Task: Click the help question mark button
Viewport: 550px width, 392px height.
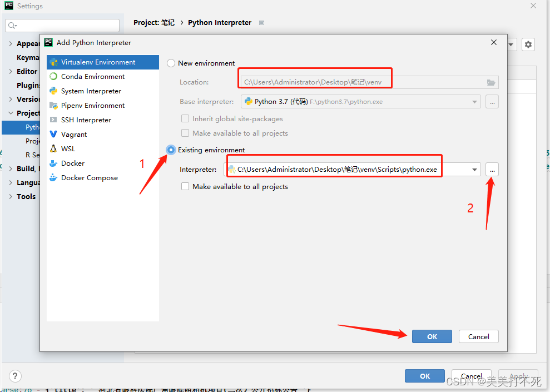Action: point(14,376)
